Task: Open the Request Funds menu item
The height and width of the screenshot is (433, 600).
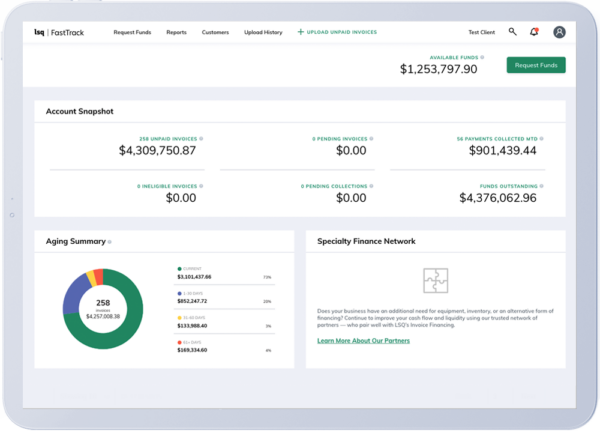Action: [x=131, y=32]
